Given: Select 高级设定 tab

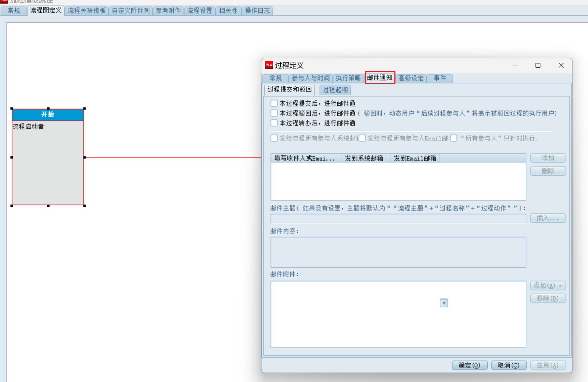Looking at the screenshot, I should [411, 78].
